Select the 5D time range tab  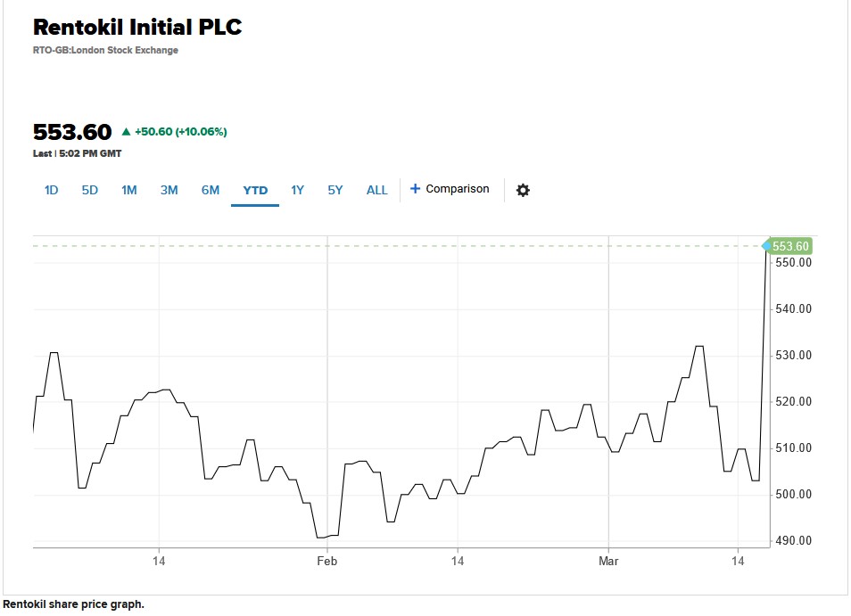pos(89,191)
